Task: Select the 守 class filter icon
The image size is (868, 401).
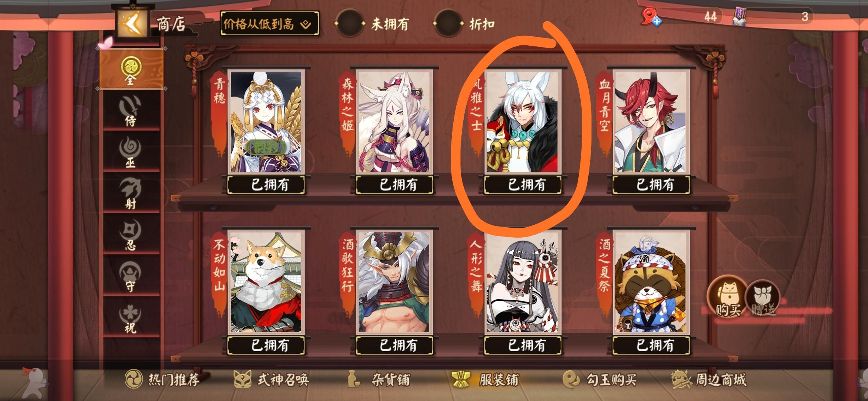Action: point(130,276)
